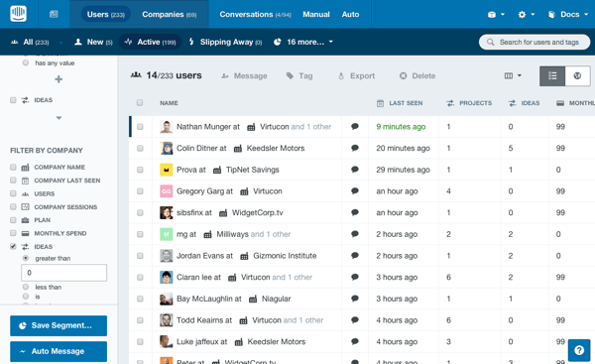Image resolution: width=595 pixels, height=364 pixels.
Task: Open the Niagular company link
Action: tap(276, 299)
